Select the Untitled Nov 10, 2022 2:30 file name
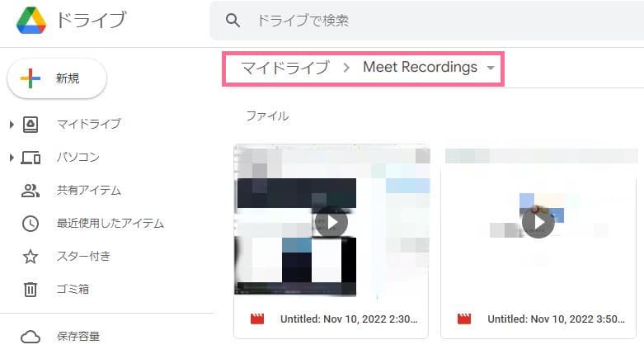This screenshot has width=644, height=359. point(349,319)
